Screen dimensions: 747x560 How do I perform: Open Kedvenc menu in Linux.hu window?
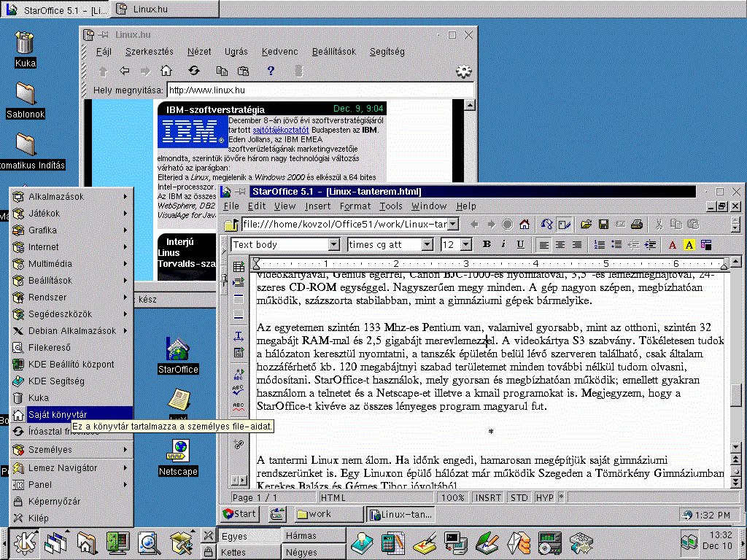click(279, 52)
